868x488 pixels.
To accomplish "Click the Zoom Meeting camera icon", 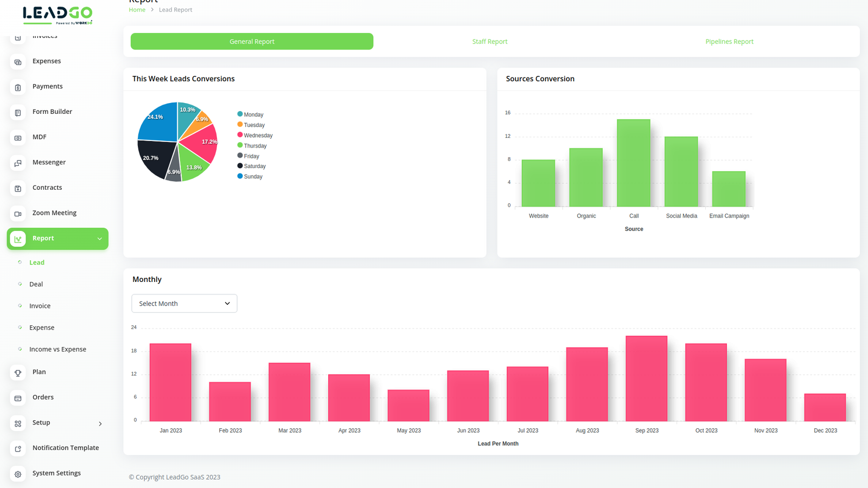I will 18,214.
